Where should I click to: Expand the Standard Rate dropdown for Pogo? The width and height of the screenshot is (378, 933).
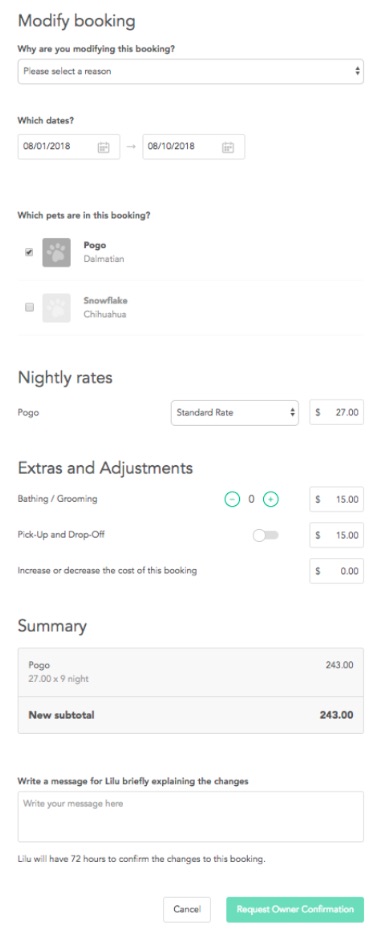point(235,412)
